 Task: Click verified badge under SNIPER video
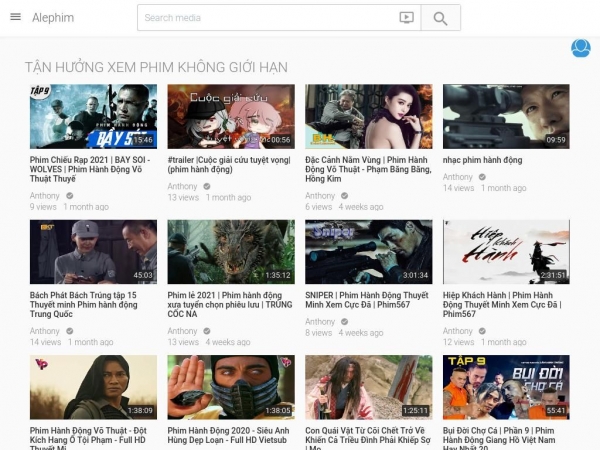(344, 322)
